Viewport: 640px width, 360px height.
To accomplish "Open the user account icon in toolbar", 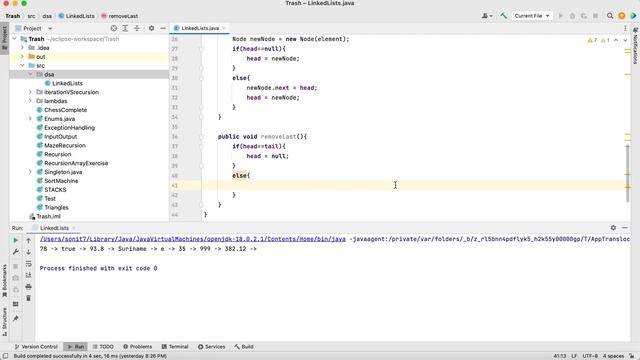I will point(487,16).
